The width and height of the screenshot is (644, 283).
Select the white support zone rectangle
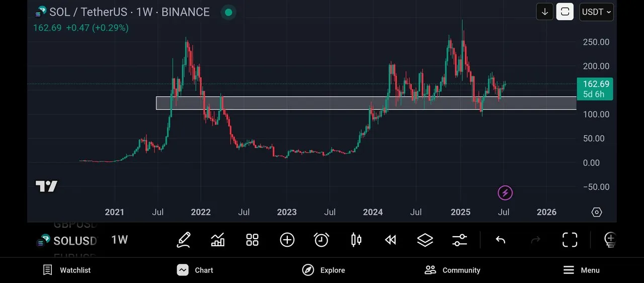click(x=366, y=103)
